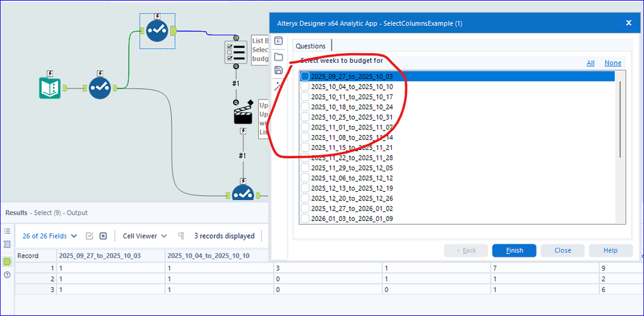Close the Analytic App dialog with X
This screenshot has height=316, width=644.
(629, 23)
